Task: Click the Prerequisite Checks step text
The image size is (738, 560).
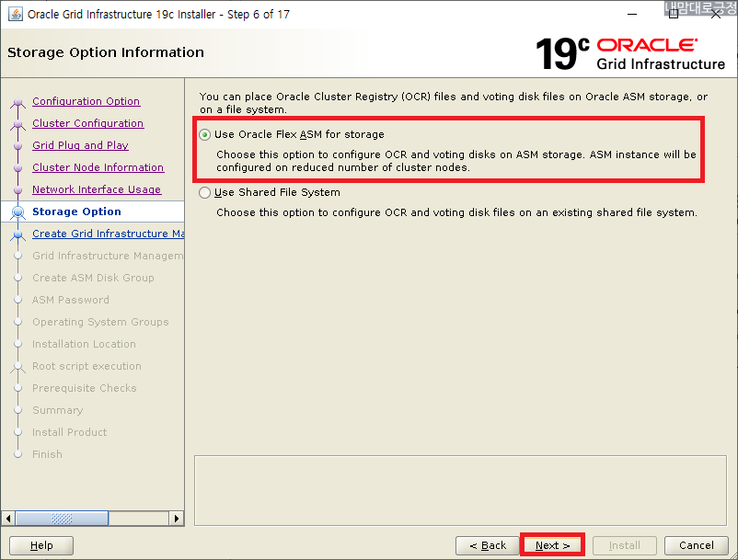Action: [x=85, y=388]
